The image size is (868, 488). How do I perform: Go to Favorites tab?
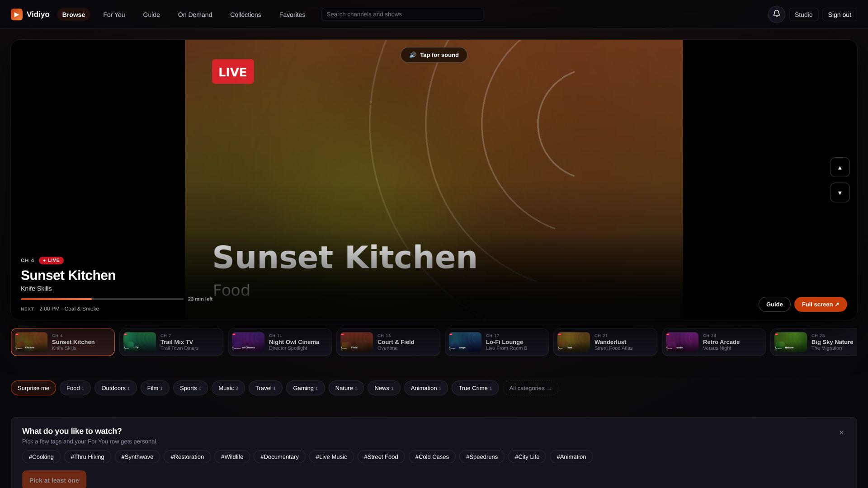point(292,14)
